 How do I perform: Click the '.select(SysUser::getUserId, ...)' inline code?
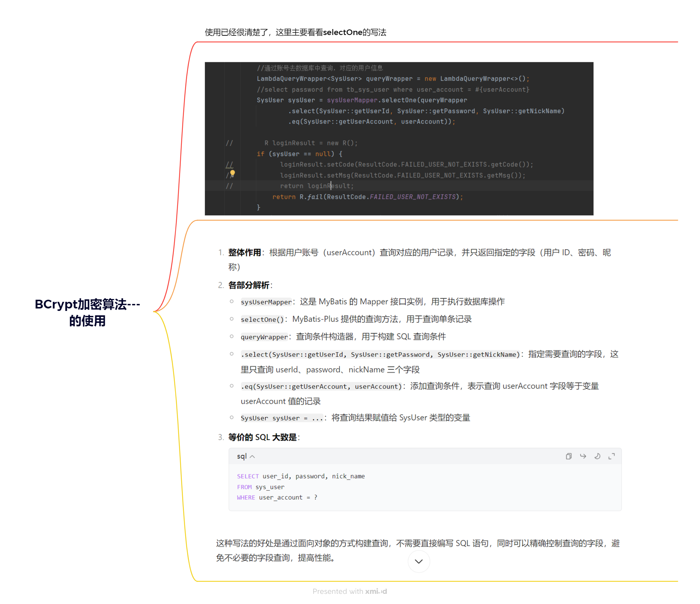coord(380,354)
